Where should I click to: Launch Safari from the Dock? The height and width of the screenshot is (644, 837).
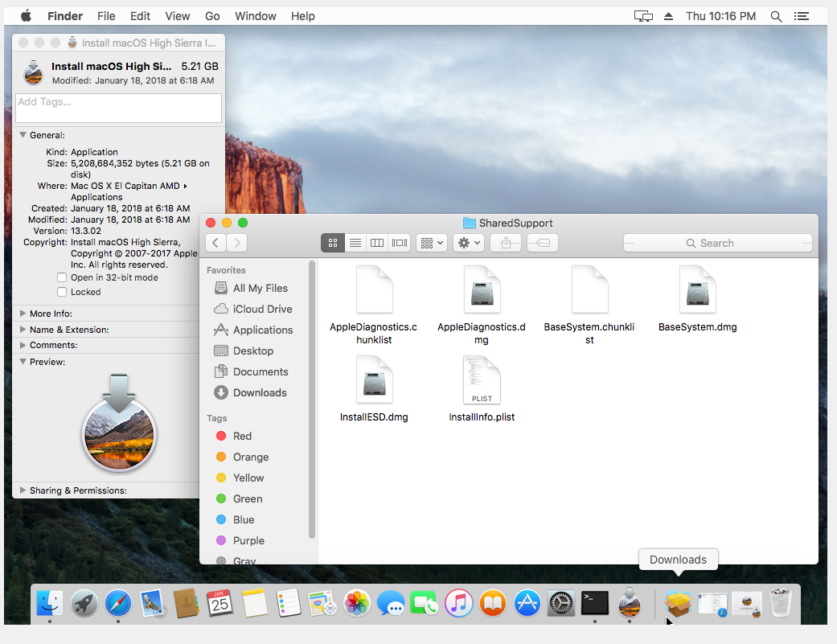tap(118, 602)
